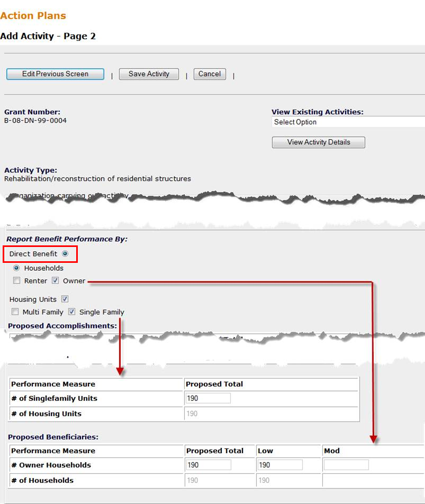425x504 pixels.
Task: Edit # of Singlefamily Units proposed total
Action: pos(208,398)
